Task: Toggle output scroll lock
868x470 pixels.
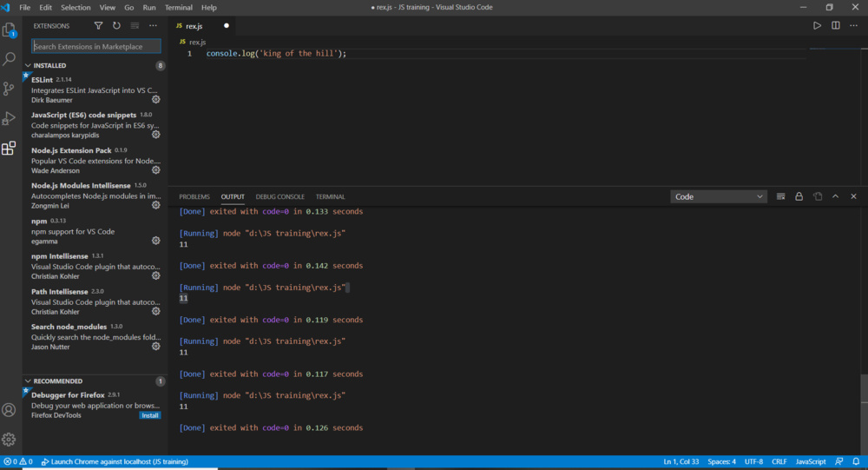Action: (x=799, y=196)
